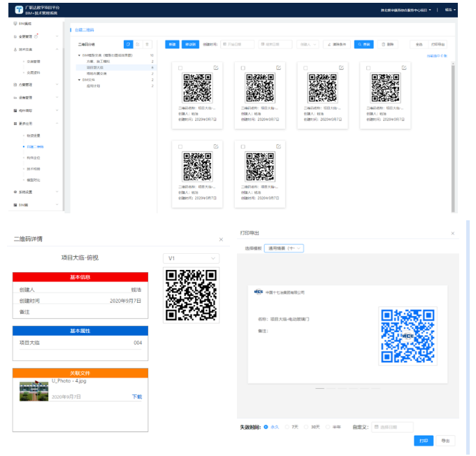This screenshot has width=476, height=456.
Task: Click the add-group icon beside 二维码分组
Action: (129, 44)
